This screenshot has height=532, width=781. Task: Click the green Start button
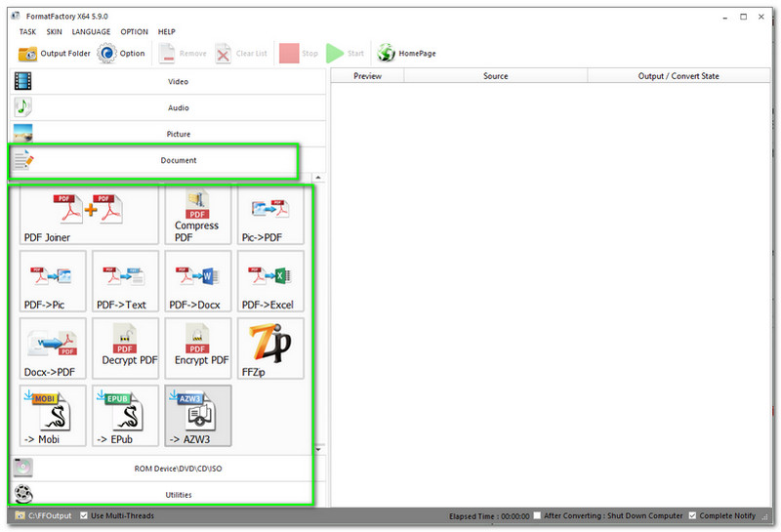pyautogui.click(x=346, y=54)
